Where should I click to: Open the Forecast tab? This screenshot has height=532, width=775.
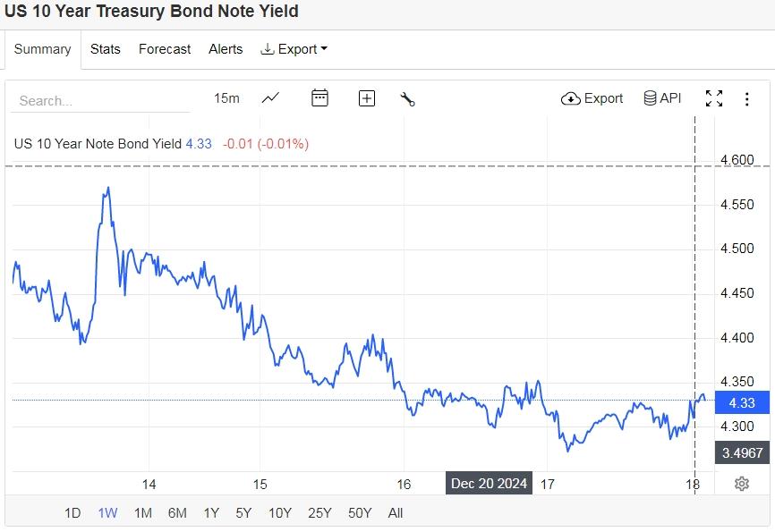click(x=165, y=49)
